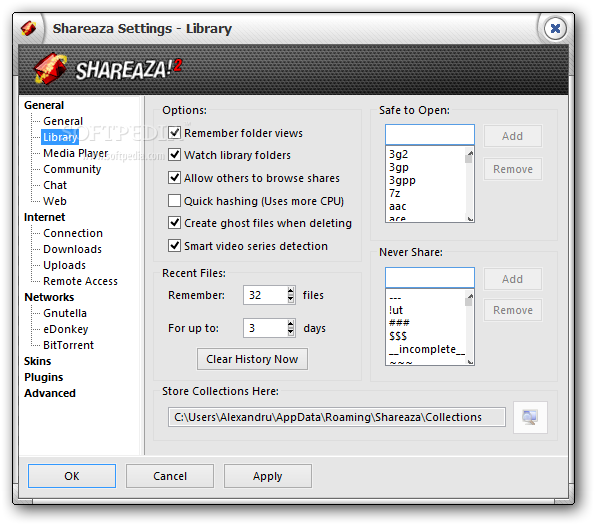Image resolution: width=595 pixels, height=525 pixels.
Task: Click the Remember files number field
Action: [265, 295]
